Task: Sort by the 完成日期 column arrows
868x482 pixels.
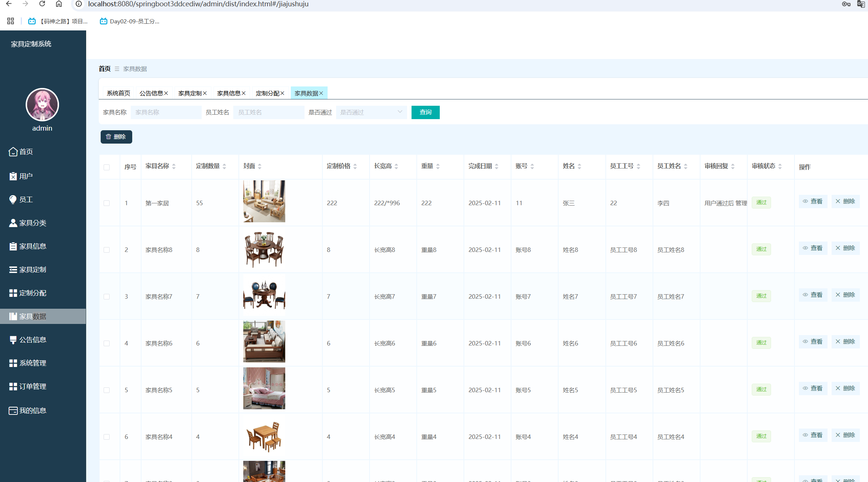Action: tap(497, 167)
